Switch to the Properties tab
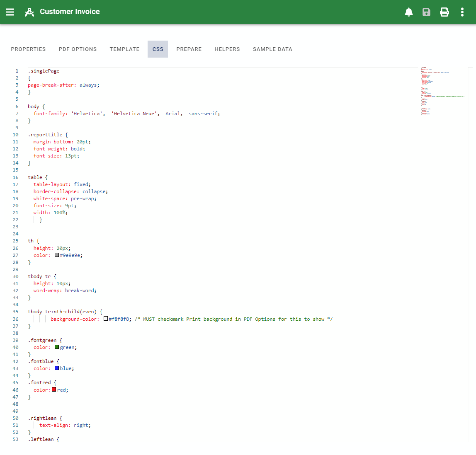 point(28,49)
